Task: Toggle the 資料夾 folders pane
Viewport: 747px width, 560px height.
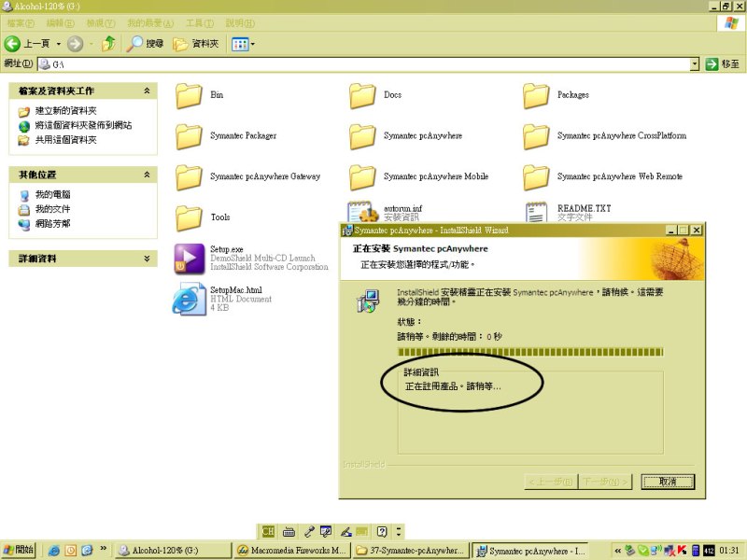Action: pyautogui.click(x=196, y=44)
